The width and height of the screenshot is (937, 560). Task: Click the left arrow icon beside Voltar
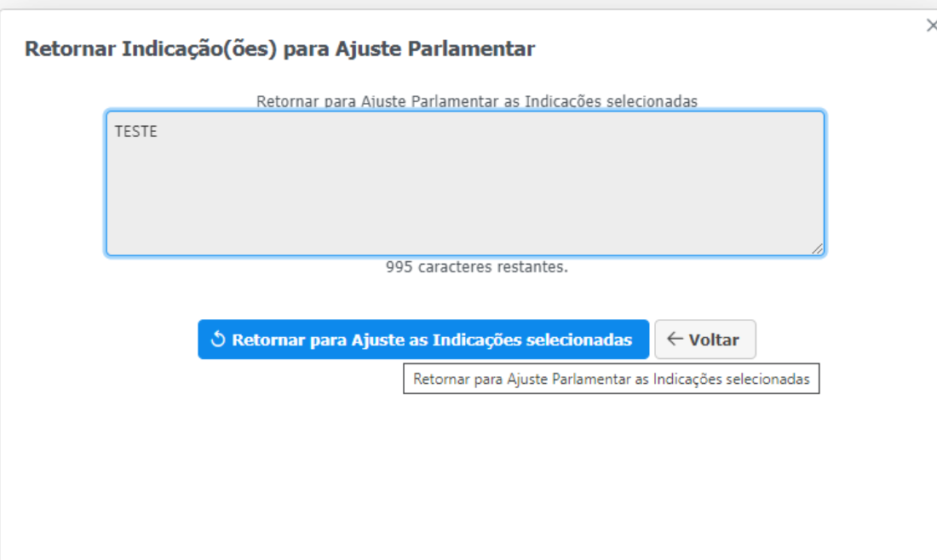[675, 340]
